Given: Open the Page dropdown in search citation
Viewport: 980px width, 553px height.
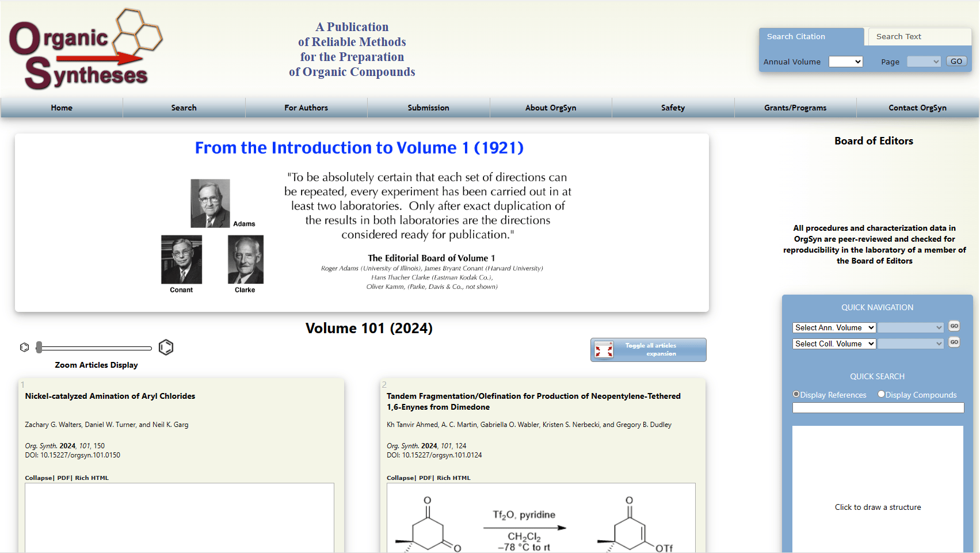Looking at the screenshot, I should [924, 62].
